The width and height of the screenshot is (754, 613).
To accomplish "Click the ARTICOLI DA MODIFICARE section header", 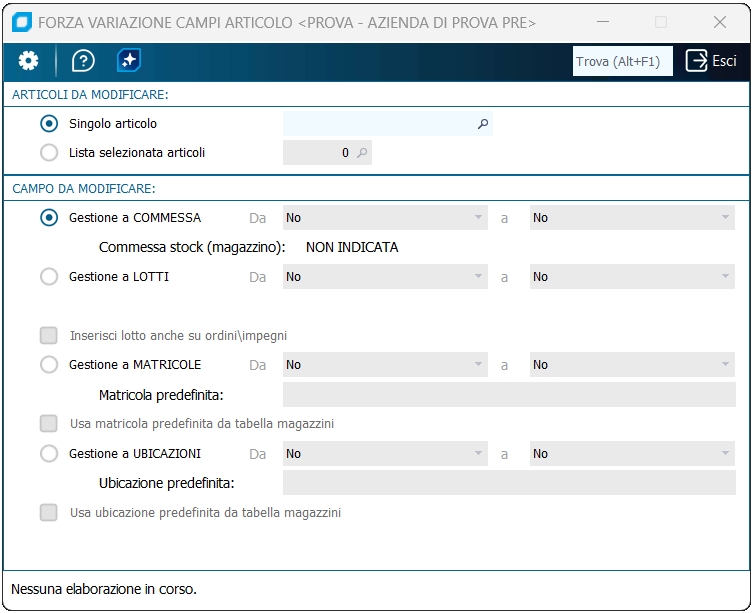I will [x=90, y=95].
